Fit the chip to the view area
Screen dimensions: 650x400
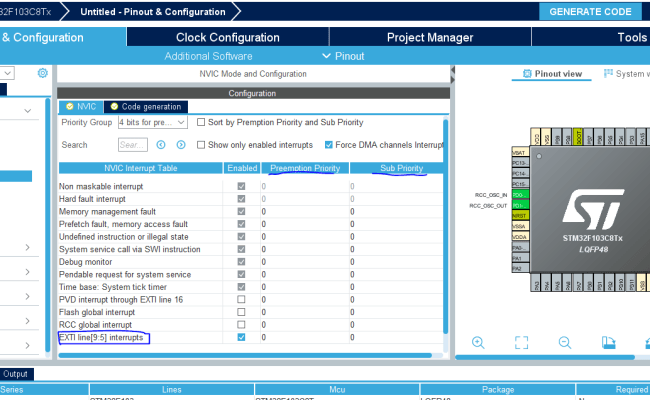coord(521,342)
